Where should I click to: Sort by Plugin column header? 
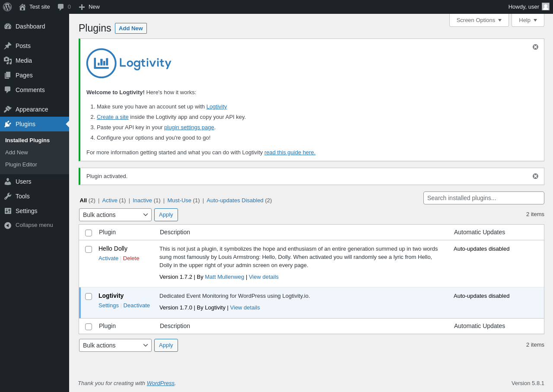coord(107,232)
